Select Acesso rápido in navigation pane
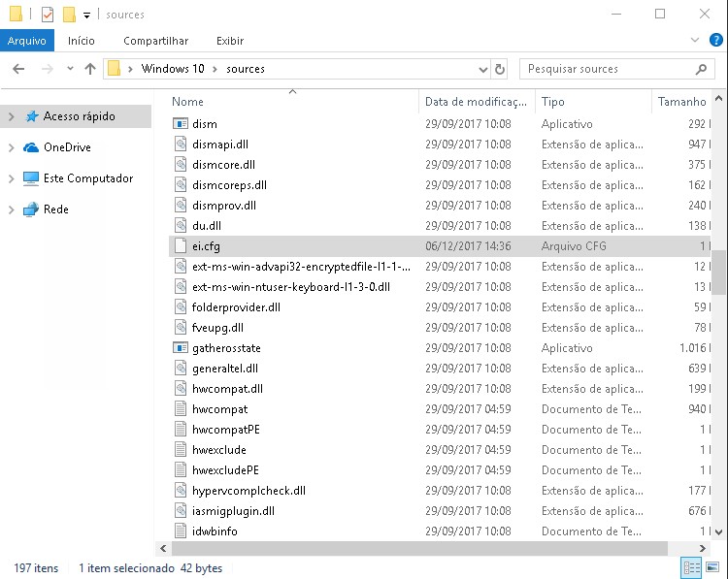The height and width of the screenshot is (579, 728). pos(79,116)
